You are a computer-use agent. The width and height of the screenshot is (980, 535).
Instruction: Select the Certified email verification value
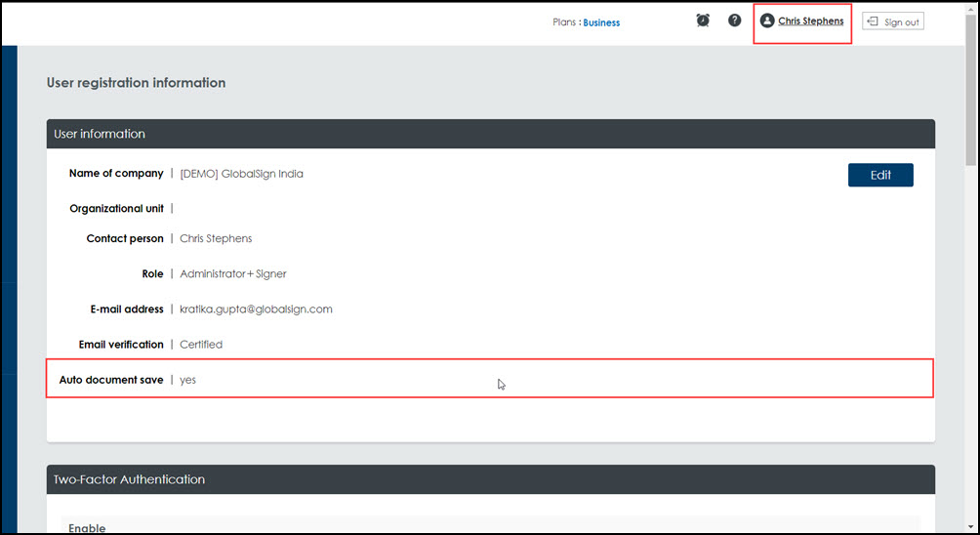(x=201, y=345)
